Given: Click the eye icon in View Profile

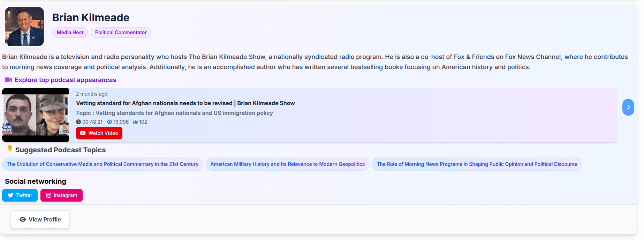Looking at the screenshot, I should 23,219.
